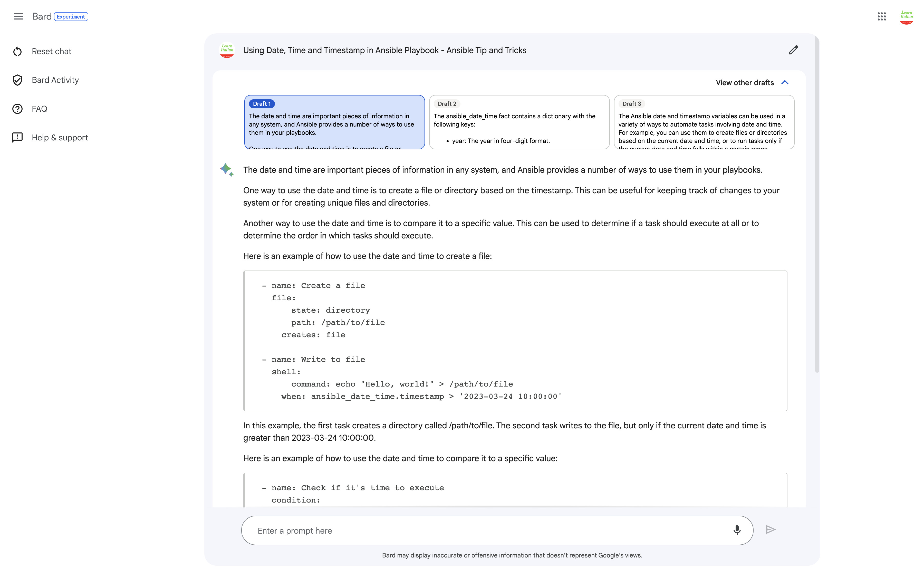
Task: Click the Reset chat label
Action: point(52,52)
